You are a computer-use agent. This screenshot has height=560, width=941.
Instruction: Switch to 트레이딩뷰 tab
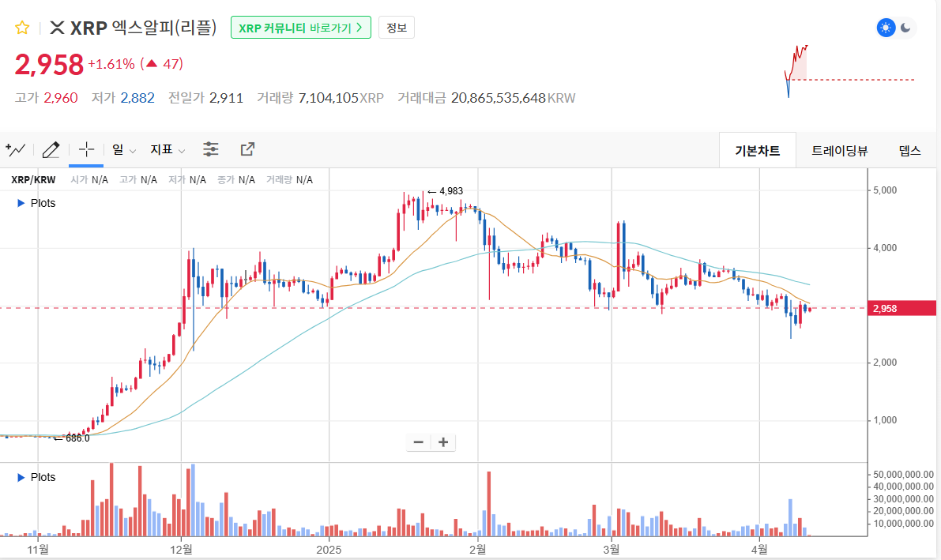pos(840,151)
